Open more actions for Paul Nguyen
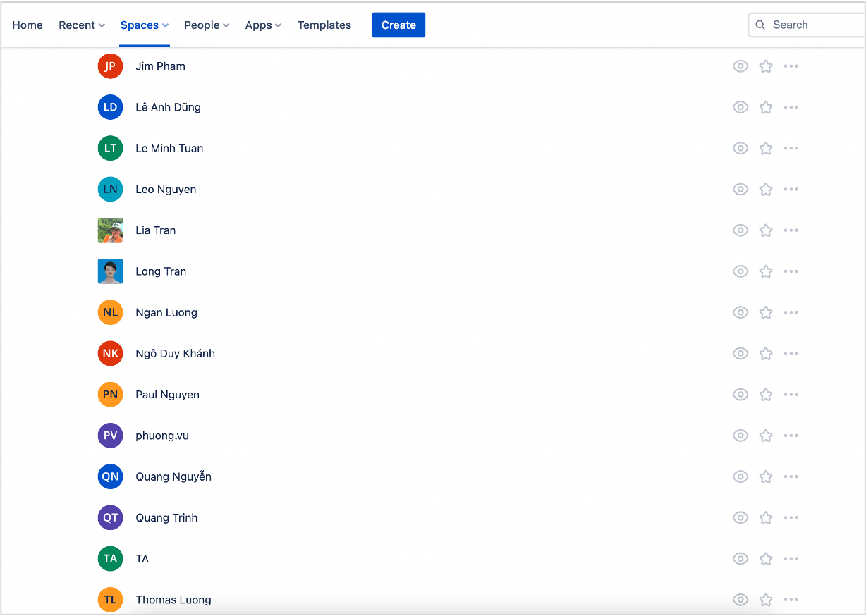This screenshot has height=616, width=866. pyautogui.click(x=791, y=395)
